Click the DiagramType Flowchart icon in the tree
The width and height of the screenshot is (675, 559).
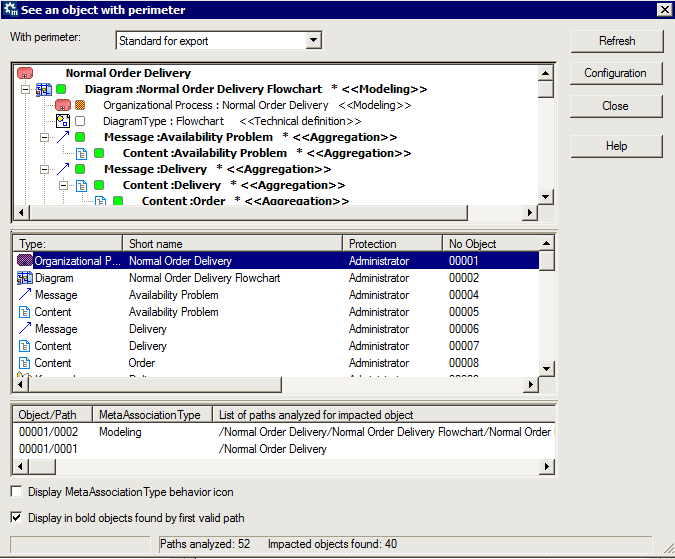click(62, 121)
